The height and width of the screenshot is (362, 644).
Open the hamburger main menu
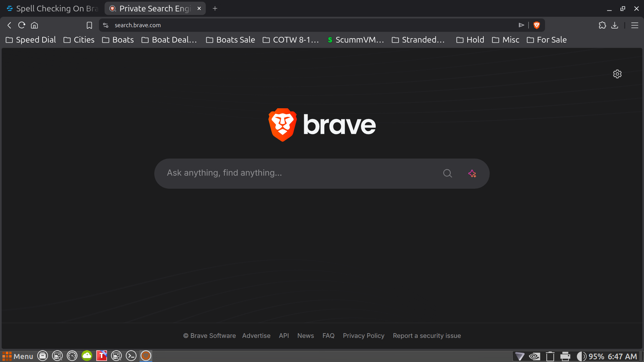click(x=635, y=25)
